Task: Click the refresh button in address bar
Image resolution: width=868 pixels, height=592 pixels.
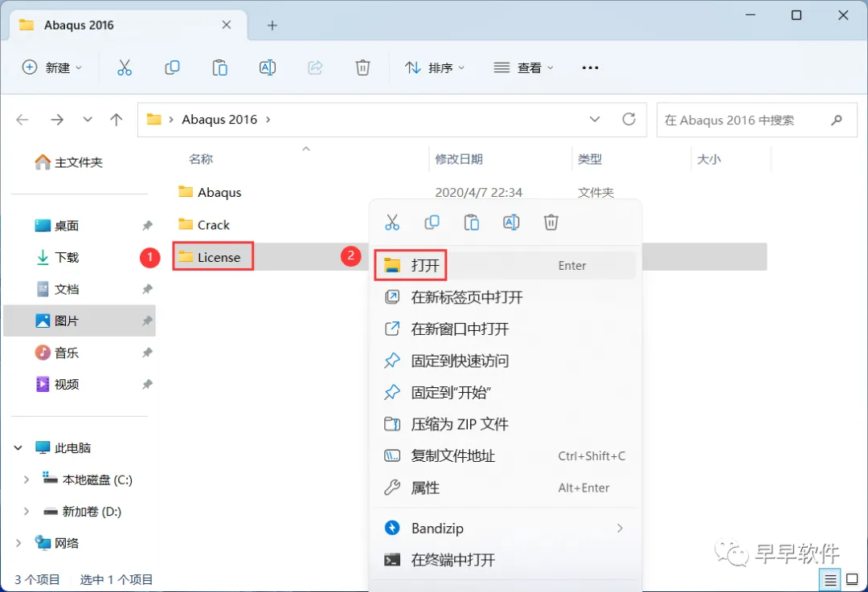Action: click(x=628, y=120)
